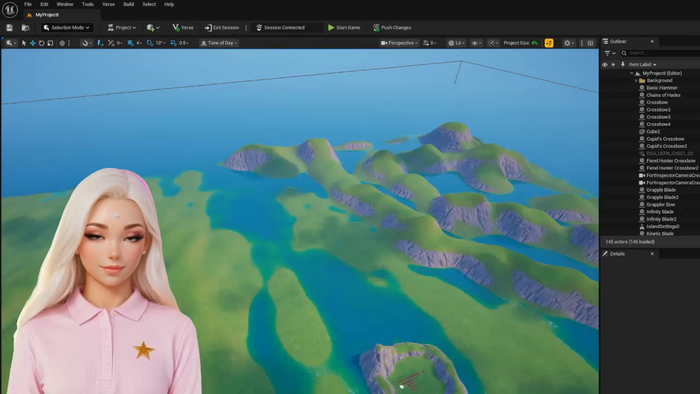
Task: Select the IslandSettings0 actor
Action: (662, 227)
